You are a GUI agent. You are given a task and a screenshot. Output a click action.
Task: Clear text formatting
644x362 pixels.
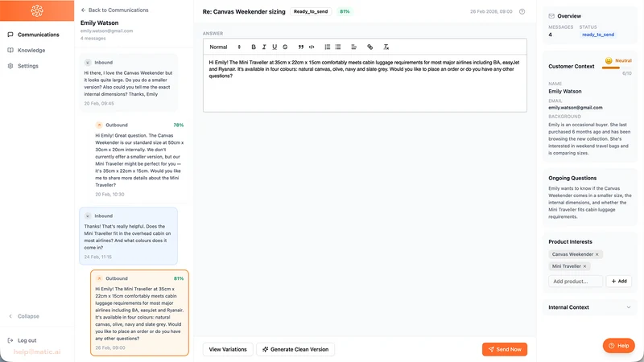[386, 47]
